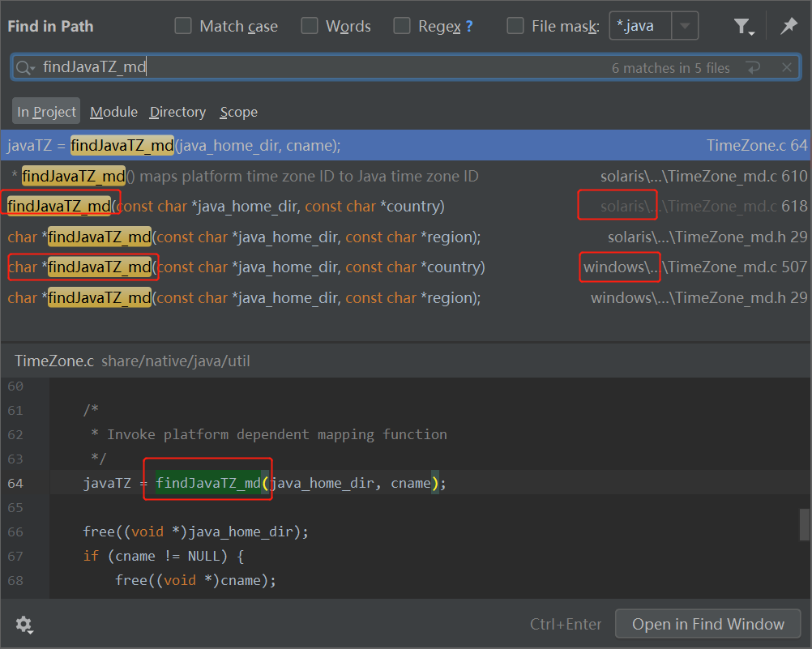This screenshot has width=812, height=649.
Task: Choose the Scope tab
Action: [238, 112]
